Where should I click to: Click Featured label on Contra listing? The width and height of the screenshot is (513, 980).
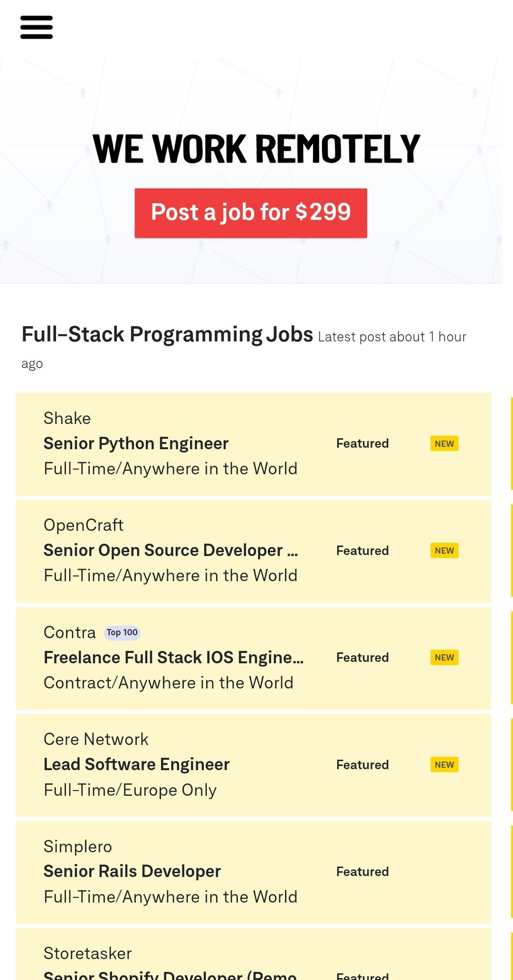pyautogui.click(x=362, y=657)
